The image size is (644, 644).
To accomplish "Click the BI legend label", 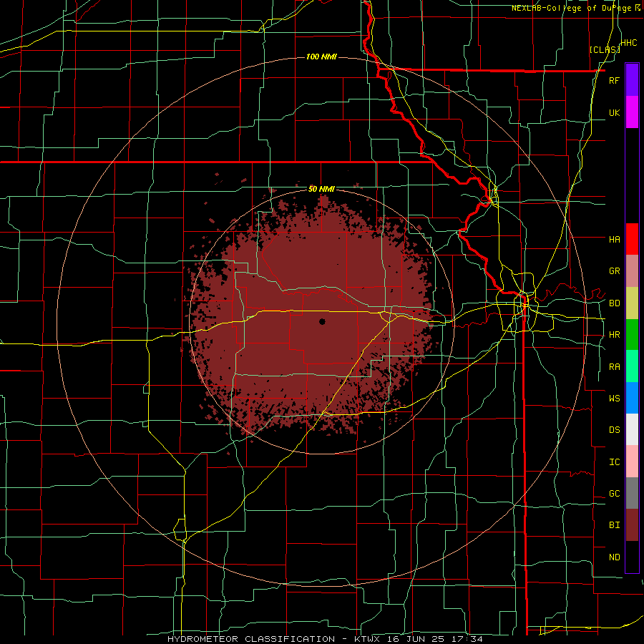I will [614, 525].
